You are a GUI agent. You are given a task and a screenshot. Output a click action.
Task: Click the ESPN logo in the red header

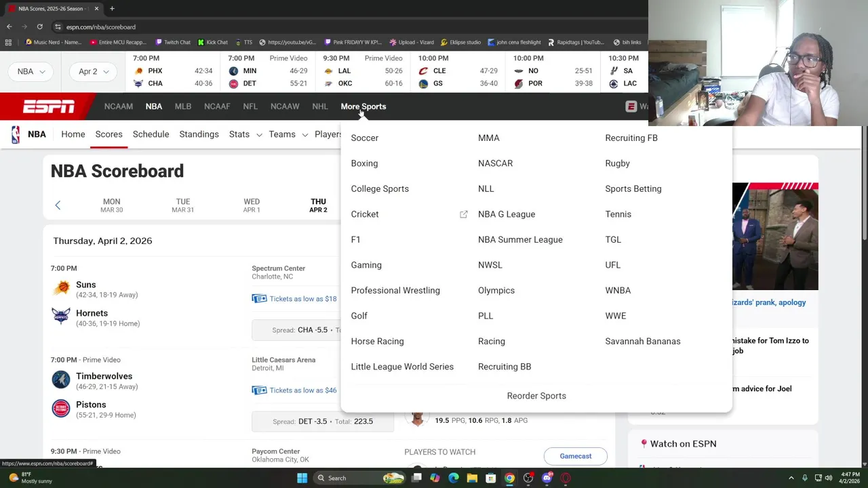coord(49,106)
